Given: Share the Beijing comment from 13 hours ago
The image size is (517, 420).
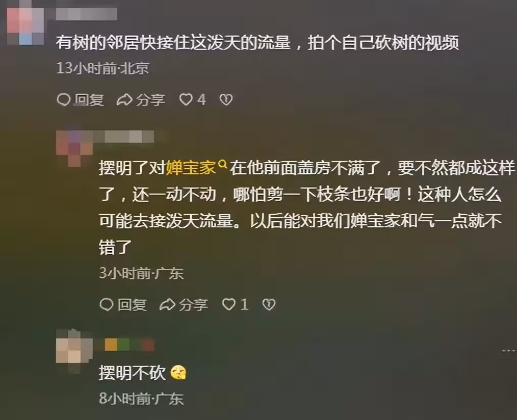Looking at the screenshot, I should tap(141, 99).
